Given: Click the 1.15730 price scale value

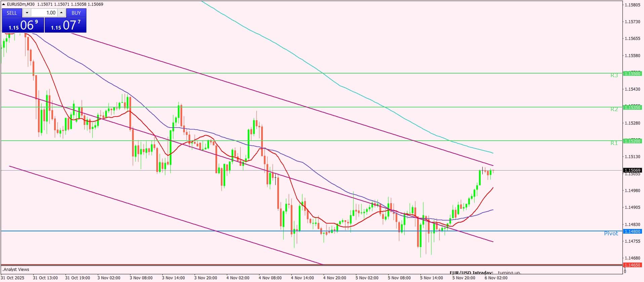Looking at the screenshot, I should tap(632, 22).
